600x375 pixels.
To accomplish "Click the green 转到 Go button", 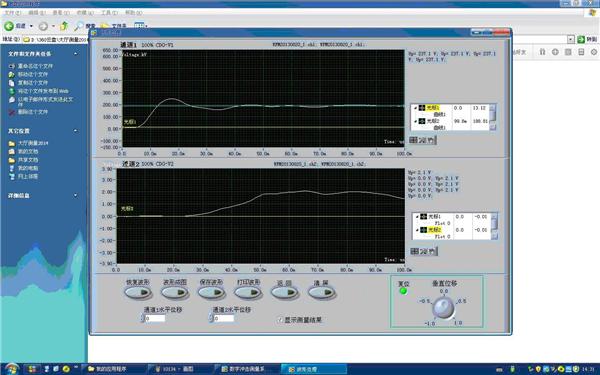I will [x=587, y=39].
